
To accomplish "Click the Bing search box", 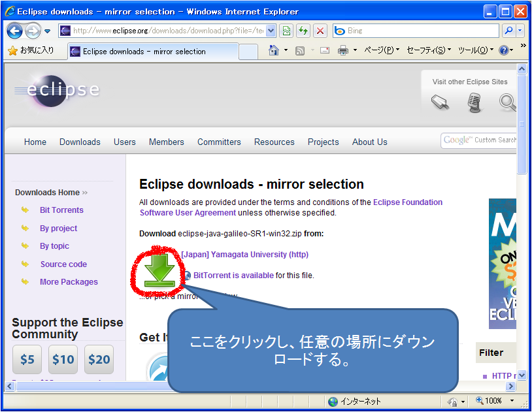I will 416,31.
